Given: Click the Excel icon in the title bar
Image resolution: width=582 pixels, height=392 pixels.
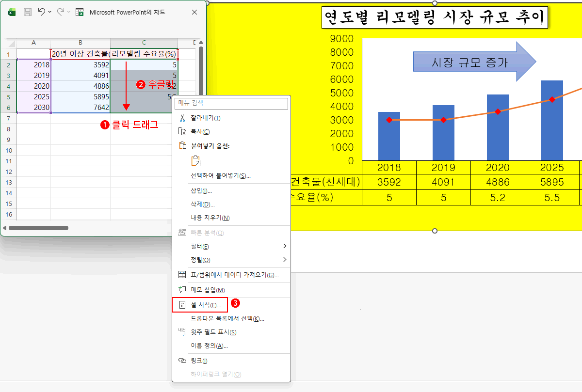Looking at the screenshot, I should 12,11.
